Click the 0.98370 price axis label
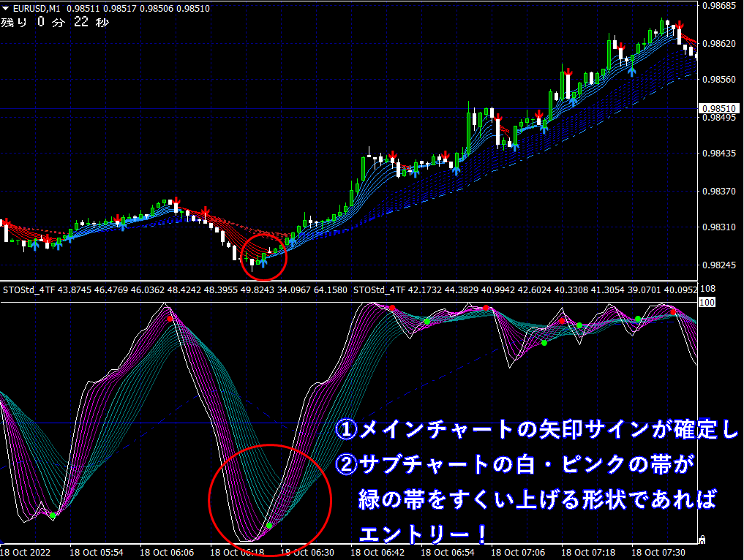This screenshot has height=560, width=744. pos(719,191)
